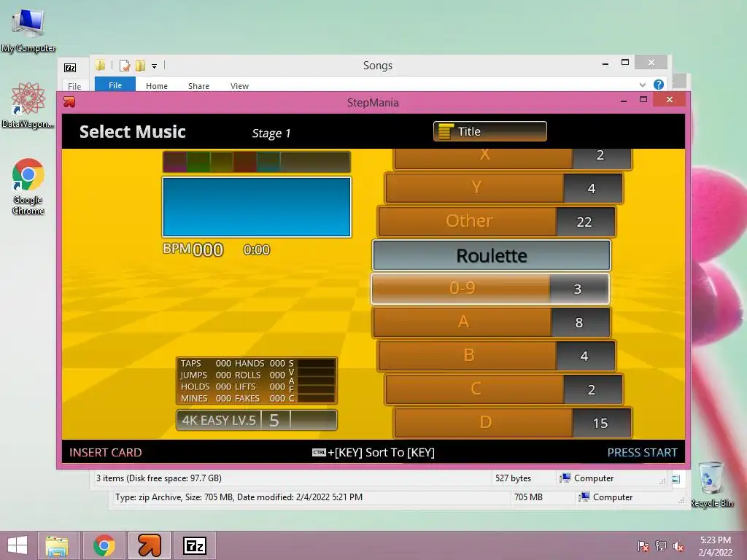Expand the Songs window ribbon chevron
Viewport: 747px width, 560px height.
(642, 85)
